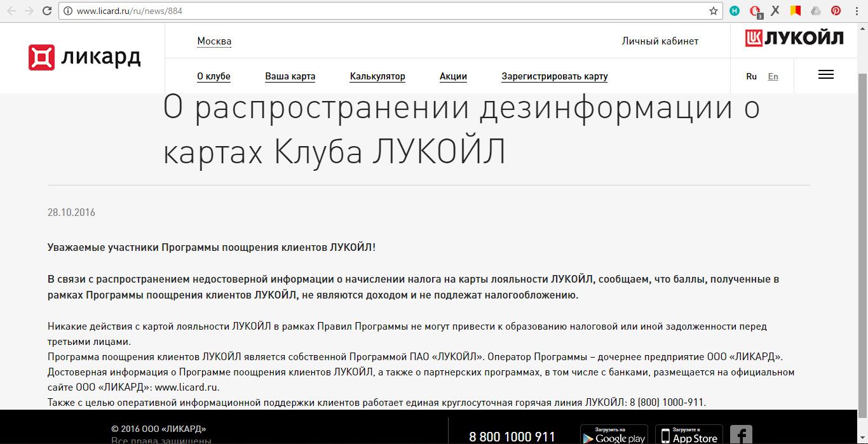
Task: Click the X extension icon in toolbar
Action: pos(775,11)
